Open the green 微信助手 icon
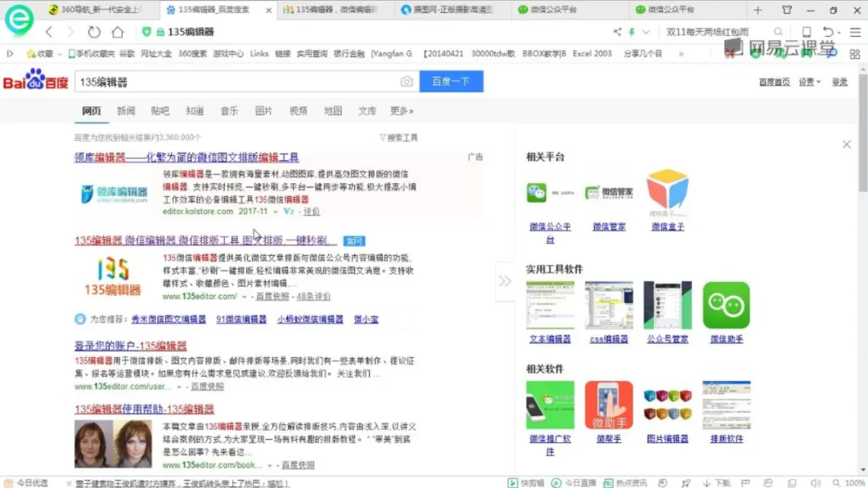The width and height of the screenshot is (868, 488). [727, 306]
